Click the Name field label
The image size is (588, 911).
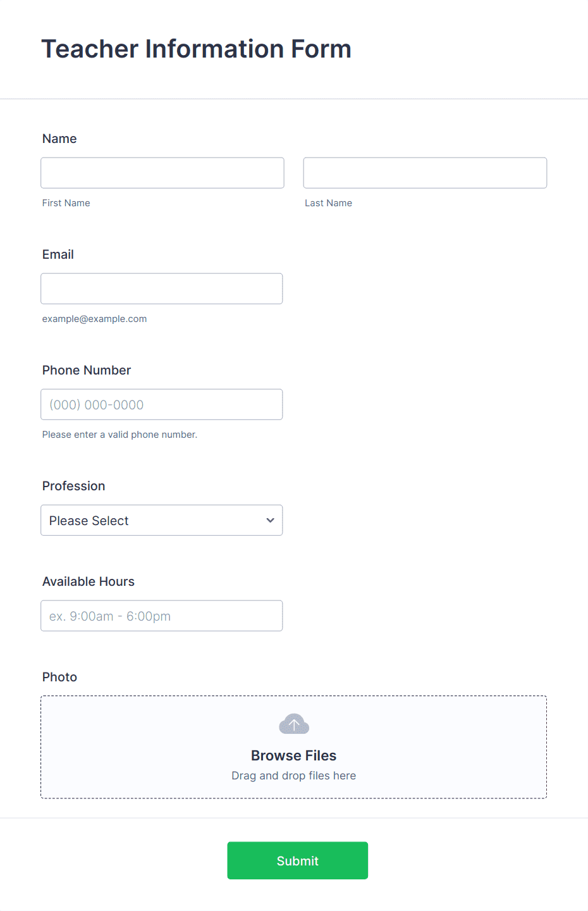tap(59, 139)
